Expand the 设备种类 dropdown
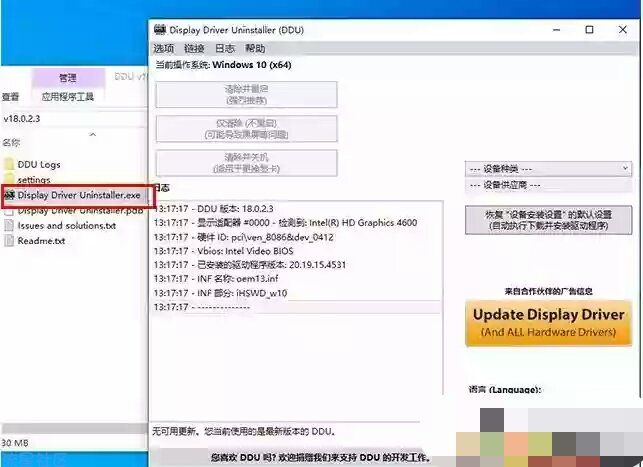 548,169
